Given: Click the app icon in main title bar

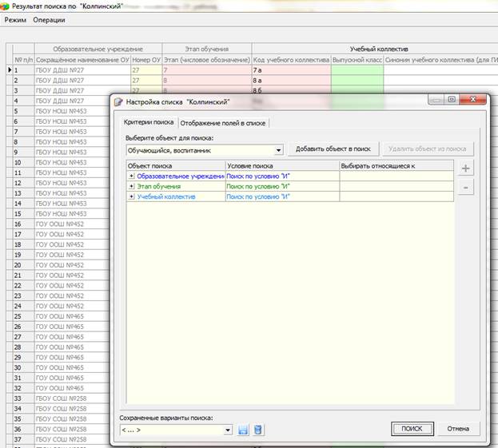Looking at the screenshot, I should coord(5,6).
